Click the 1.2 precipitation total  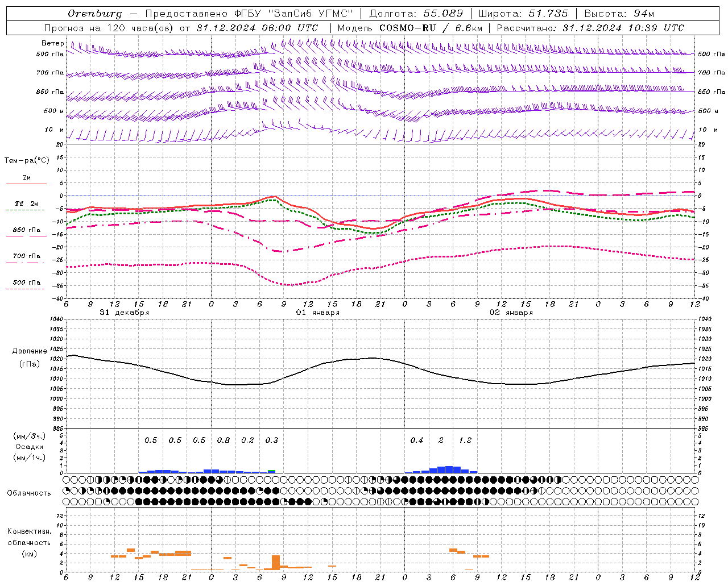click(x=465, y=440)
